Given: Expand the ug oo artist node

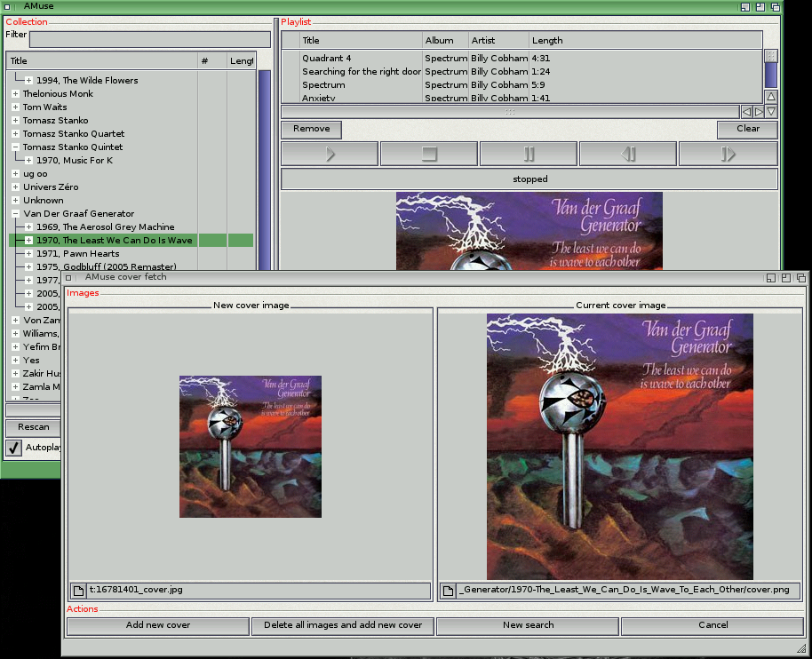Looking at the screenshot, I should 15,173.
